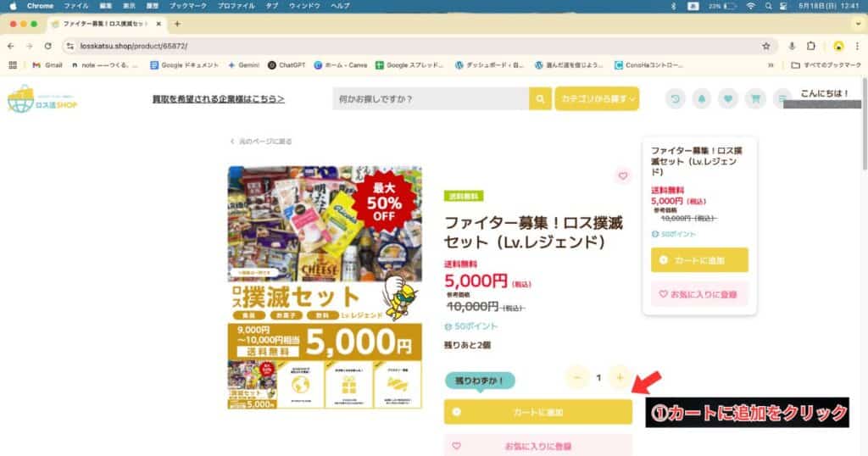Open the ブックマーク menu in menu bar
Image resolution: width=868 pixels, height=456 pixels.
pyautogui.click(x=188, y=6)
